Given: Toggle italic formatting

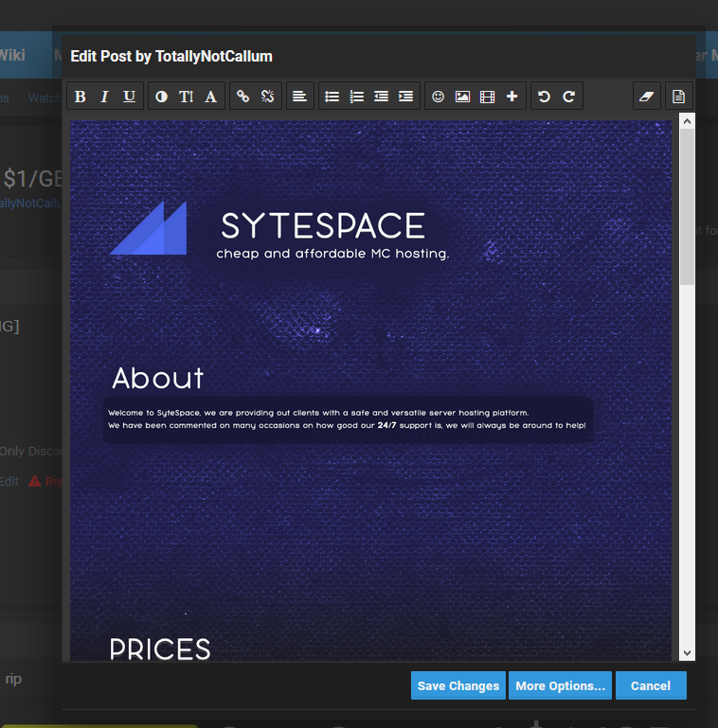Looking at the screenshot, I should click(x=104, y=97).
